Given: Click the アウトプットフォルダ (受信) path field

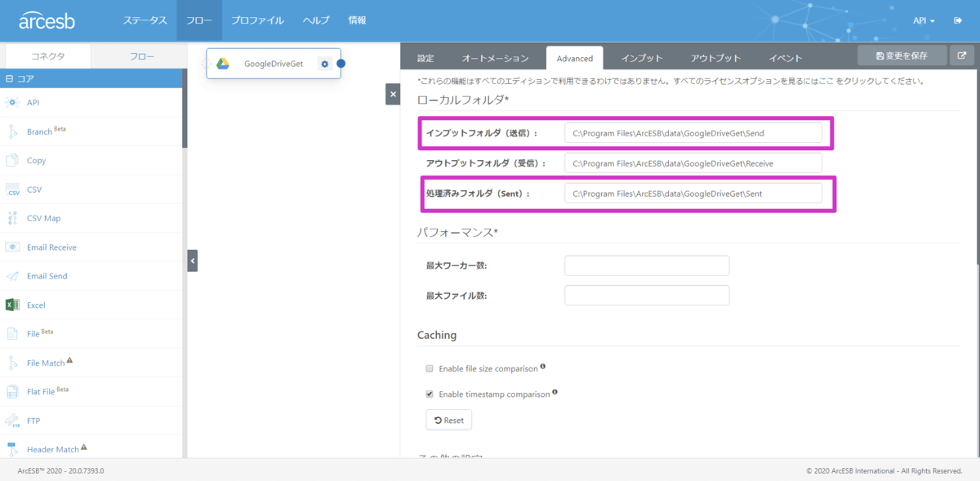Looking at the screenshot, I should tap(693, 163).
